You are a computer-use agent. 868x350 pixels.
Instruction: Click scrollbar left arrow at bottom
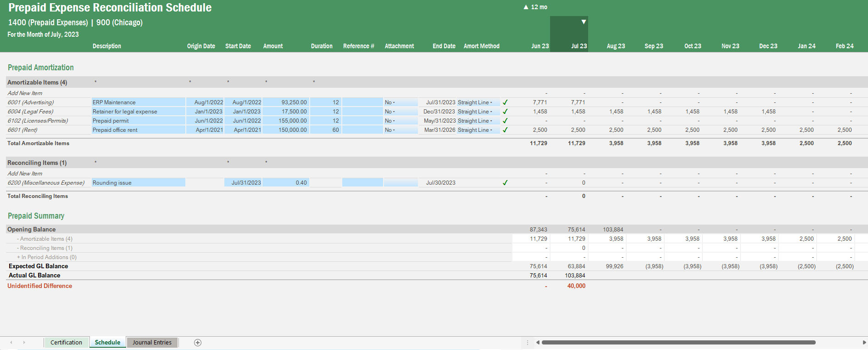[x=538, y=343]
